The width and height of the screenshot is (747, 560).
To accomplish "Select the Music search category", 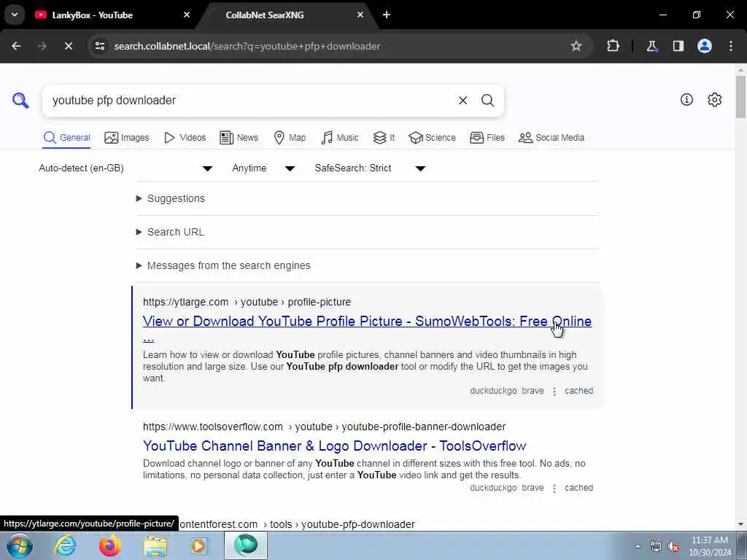I will tap(340, 138).
